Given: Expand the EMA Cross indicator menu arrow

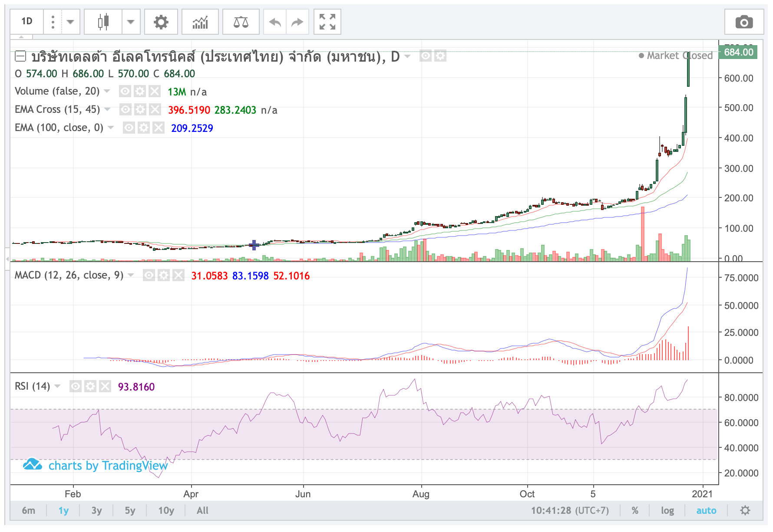Looking at the screenshot, I should [x=107, y=109].
